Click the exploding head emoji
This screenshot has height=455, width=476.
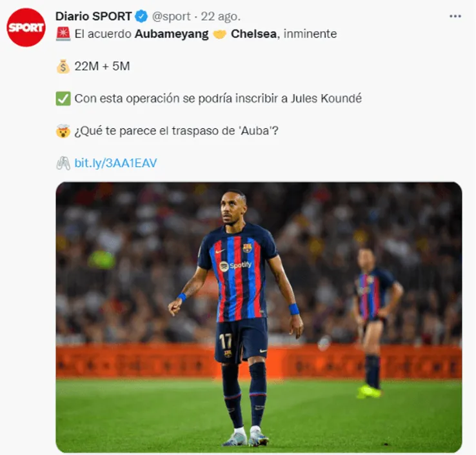pos(63,131)
